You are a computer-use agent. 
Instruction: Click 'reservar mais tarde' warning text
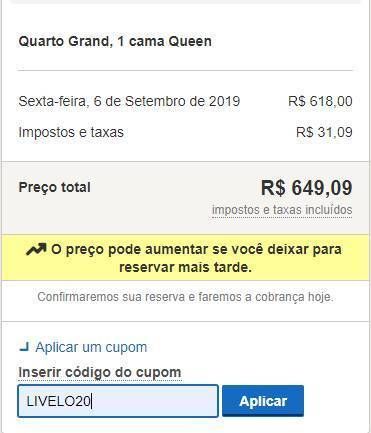click(x=185, y=267)
